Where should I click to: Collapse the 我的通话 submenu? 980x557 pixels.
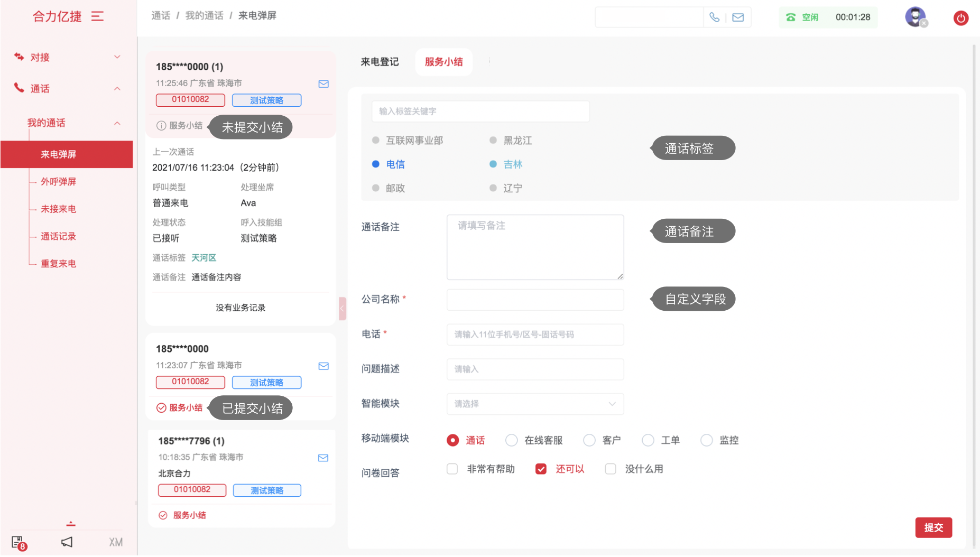click(117, 123)
